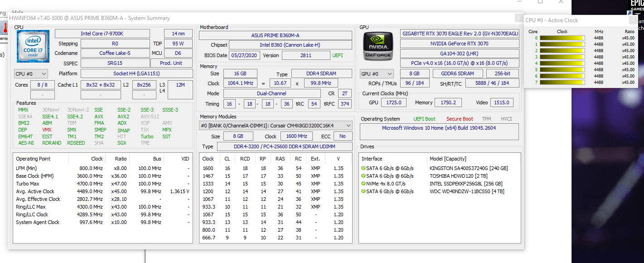Click the motherboard name ASUS PRIME B360M-A field
Image resolution: width=644 pixels, height=263 pixels.
[x=275, y=35]
